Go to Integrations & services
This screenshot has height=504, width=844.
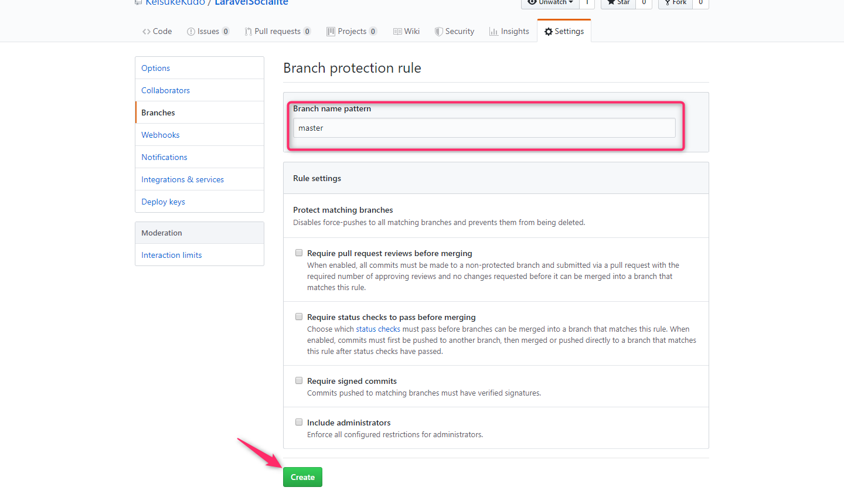point(199,179)
